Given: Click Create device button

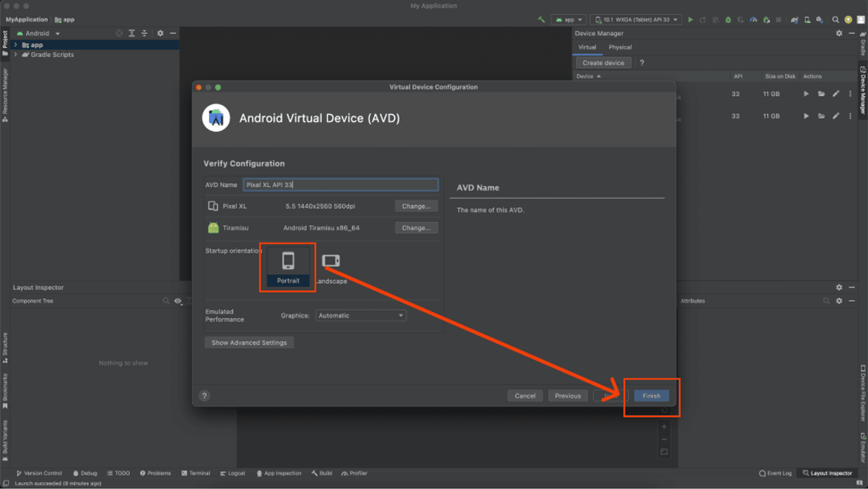Looking at the screenshot, I should tap(603, 63).
